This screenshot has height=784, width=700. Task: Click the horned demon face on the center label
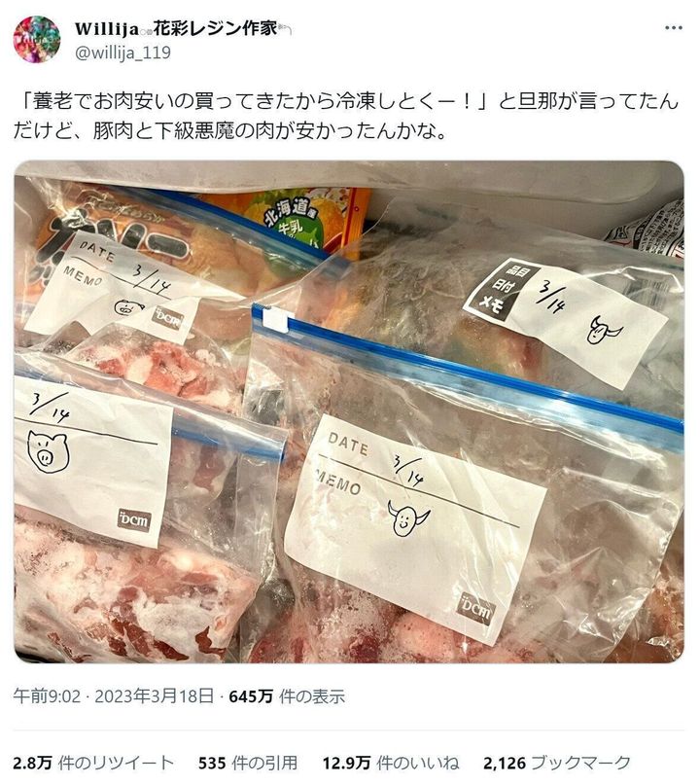coord(408,519)
